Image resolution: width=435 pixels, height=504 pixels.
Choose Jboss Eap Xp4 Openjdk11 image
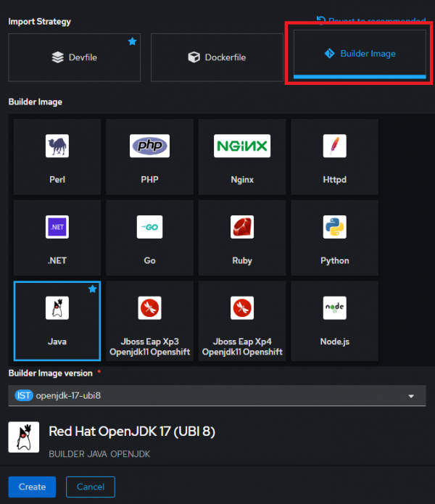pyautogui.click(x=241, y=320)
